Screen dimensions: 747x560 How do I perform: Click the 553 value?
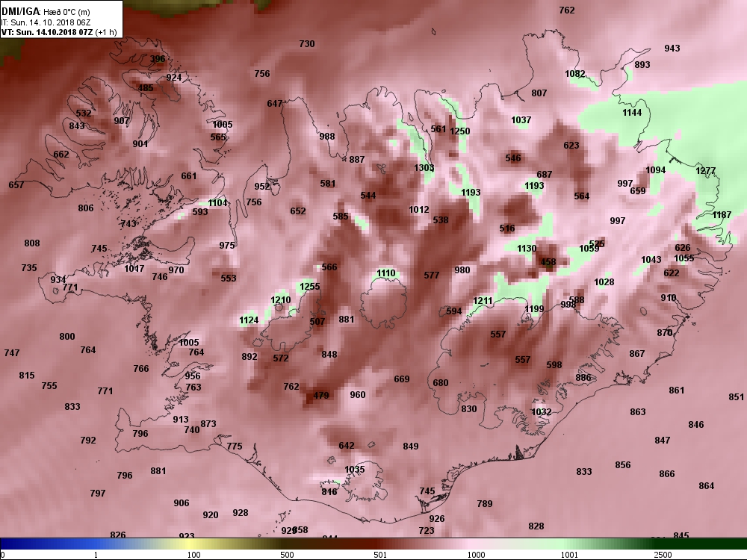[228, 278]
